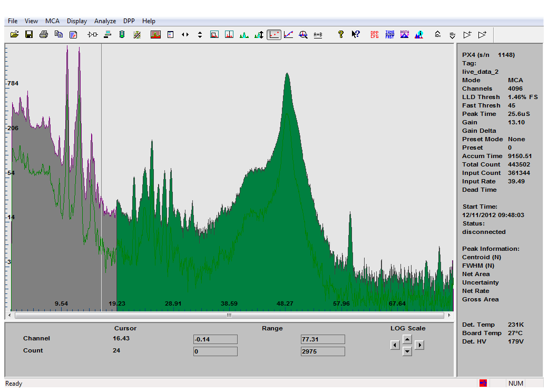
Task: Click the 10x down-arrow icon
Action: click(x=452, y=35)
